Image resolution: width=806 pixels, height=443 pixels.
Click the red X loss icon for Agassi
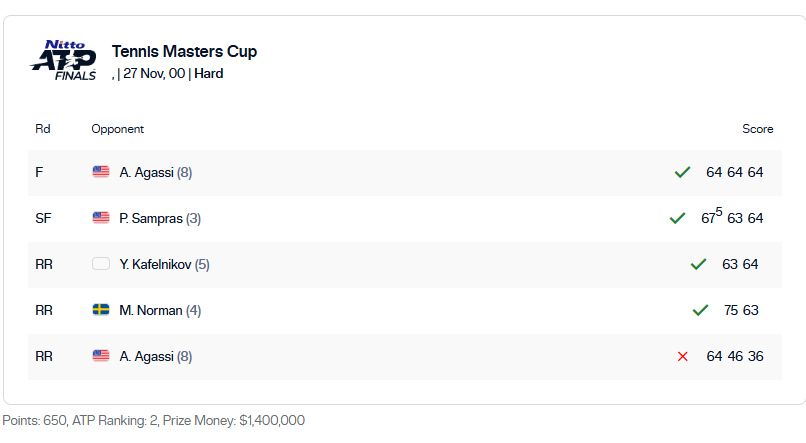[683, 356]
